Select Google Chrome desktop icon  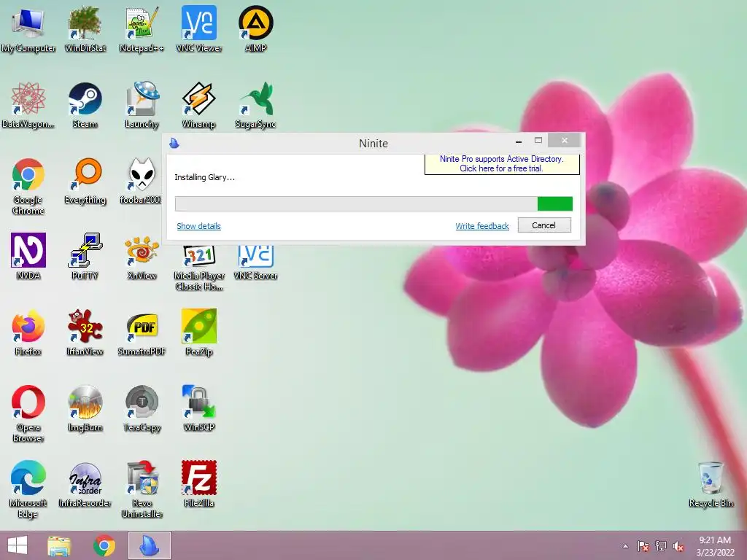28,187
